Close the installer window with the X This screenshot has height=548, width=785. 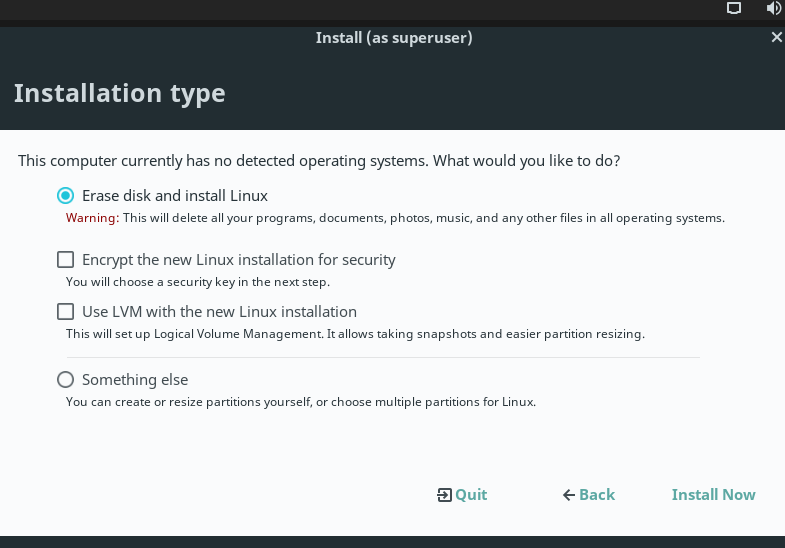click(777, 38)
